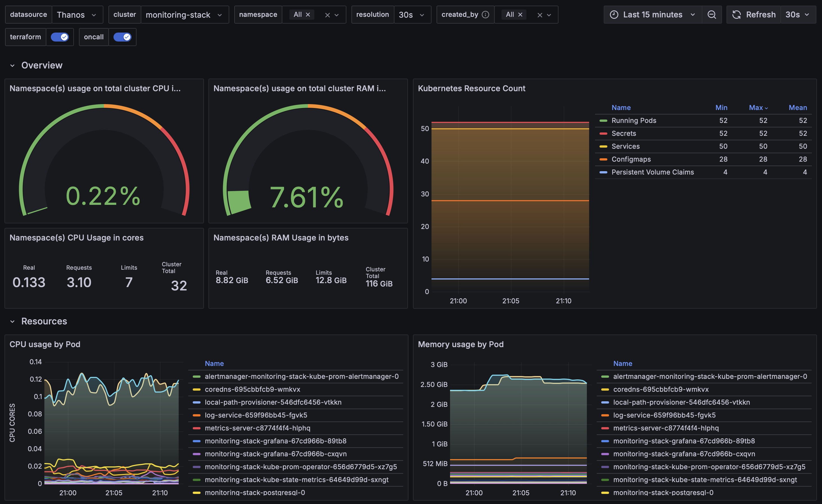Click the refresh dashboard icon
822x504 pixels.
[736, 15]
